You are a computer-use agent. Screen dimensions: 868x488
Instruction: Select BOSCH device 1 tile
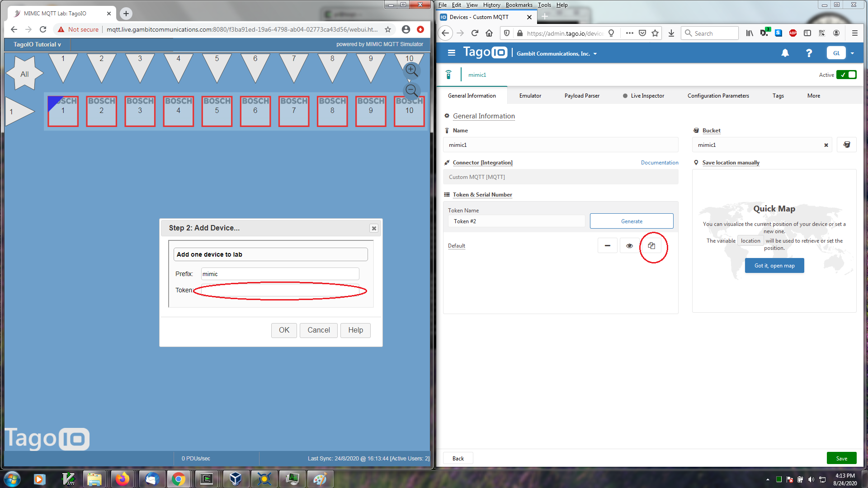tap(63, 111)
